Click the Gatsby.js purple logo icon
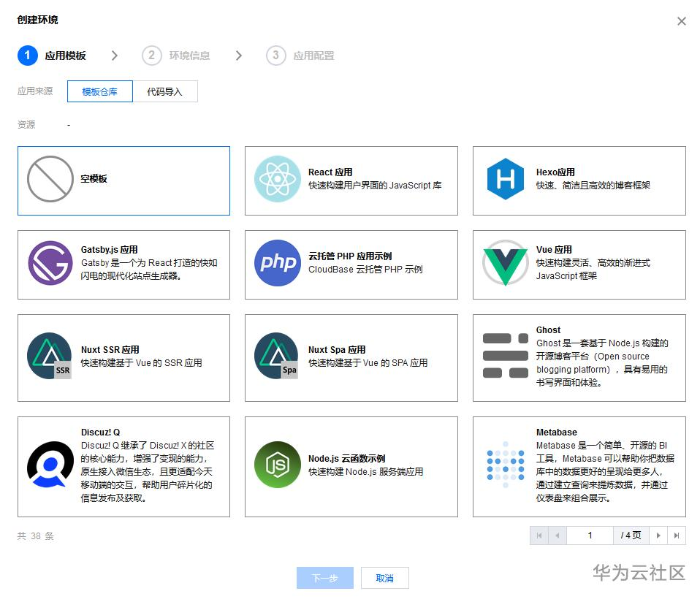Image resolution: width=700 pixels, height=602 pixels. [x=48, y=263]
